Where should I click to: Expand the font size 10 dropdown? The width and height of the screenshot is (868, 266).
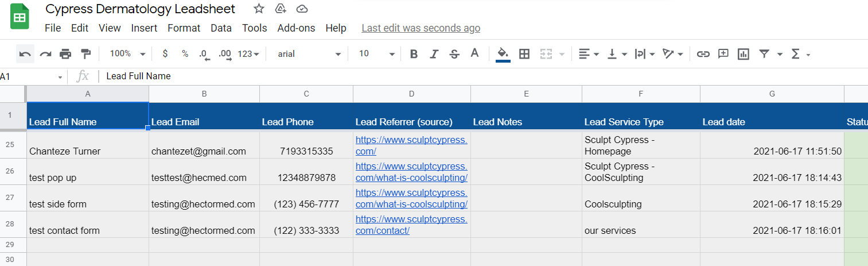377,53
